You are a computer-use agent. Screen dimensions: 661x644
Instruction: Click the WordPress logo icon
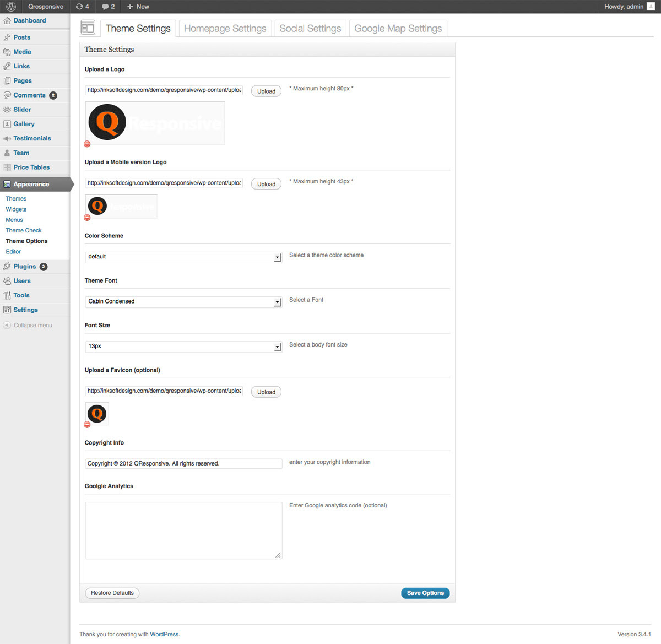click(x=11, y=7)
